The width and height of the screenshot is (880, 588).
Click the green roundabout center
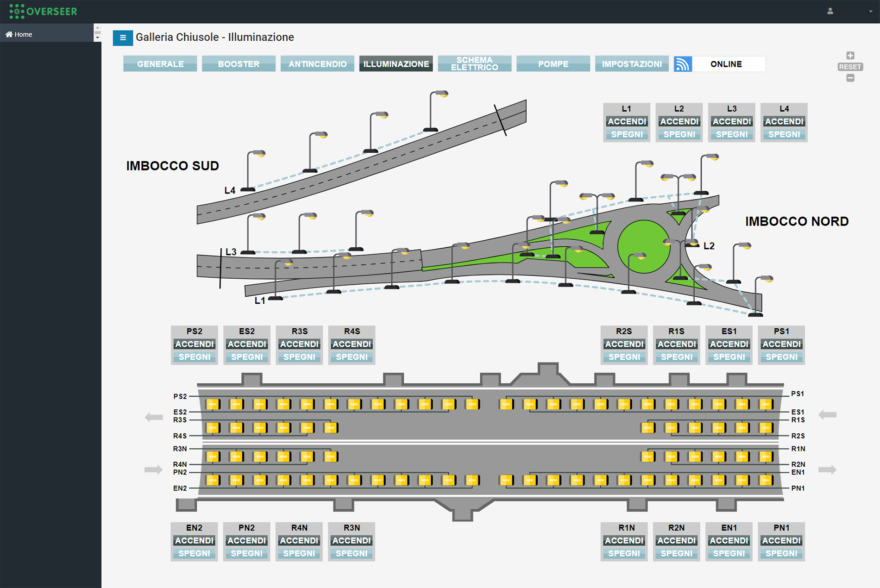pos(644,246)
